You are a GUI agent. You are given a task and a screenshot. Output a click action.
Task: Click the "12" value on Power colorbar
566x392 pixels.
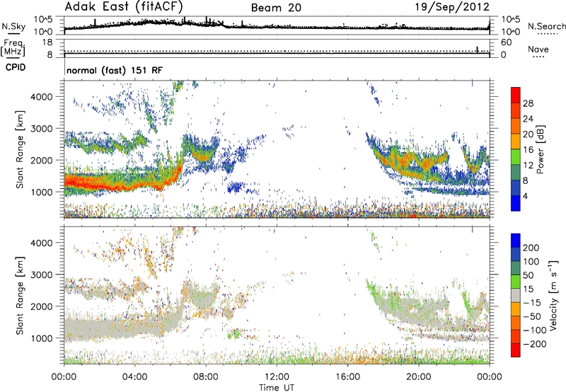pyautogui.click(x=528, y=166)
